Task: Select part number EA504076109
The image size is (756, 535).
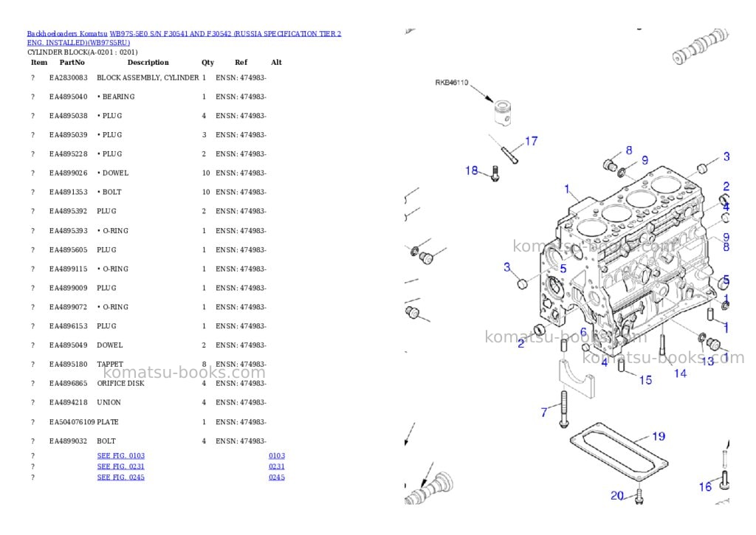Action: tap(72, 422)
